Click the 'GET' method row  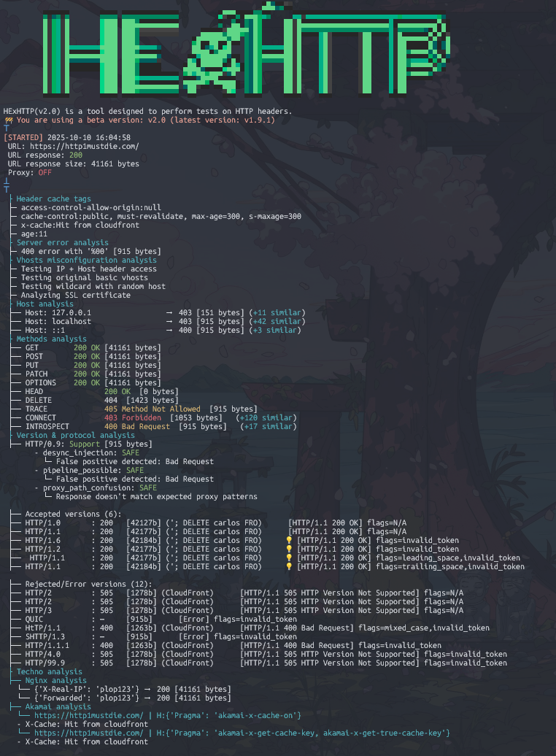[93, 347]
